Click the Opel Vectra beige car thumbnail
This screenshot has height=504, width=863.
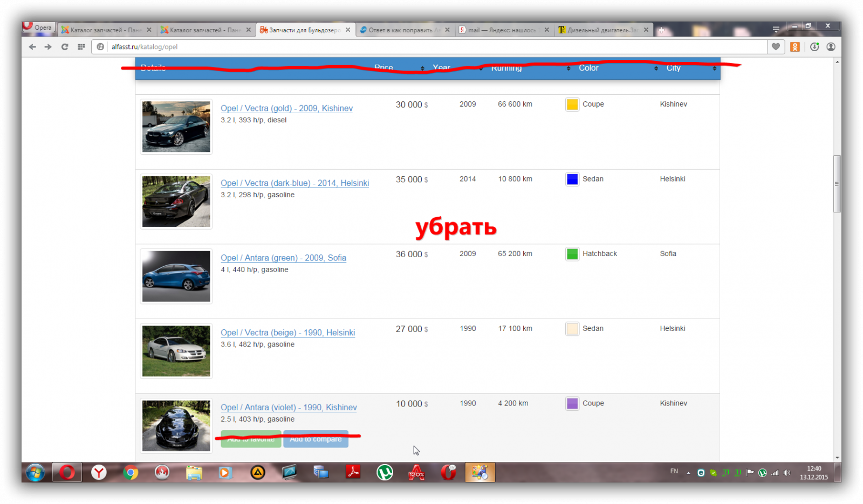(x=176, y=351)
